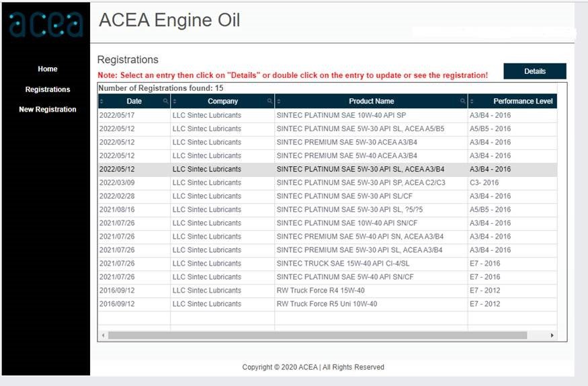
Task: Sort table by Performance Level arrows
Action: [x=472, y=102]
